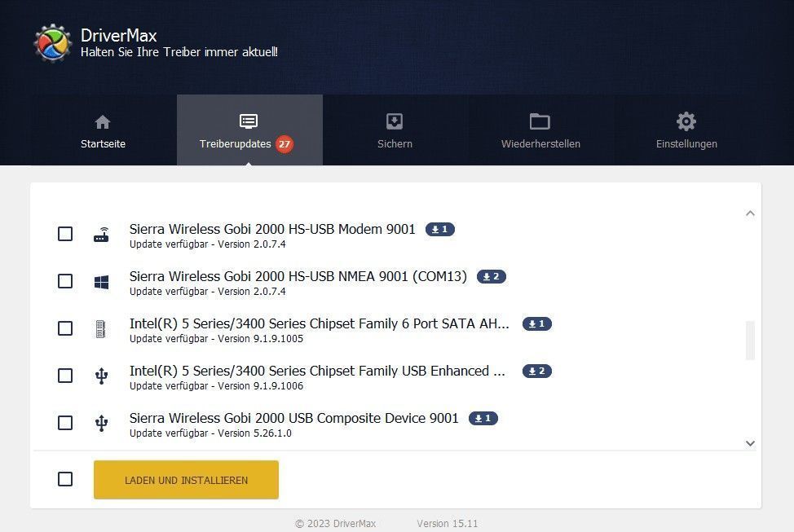Click the DriverMax title text in header
Screen dimensions: 794x532
(x=118, y=35)
